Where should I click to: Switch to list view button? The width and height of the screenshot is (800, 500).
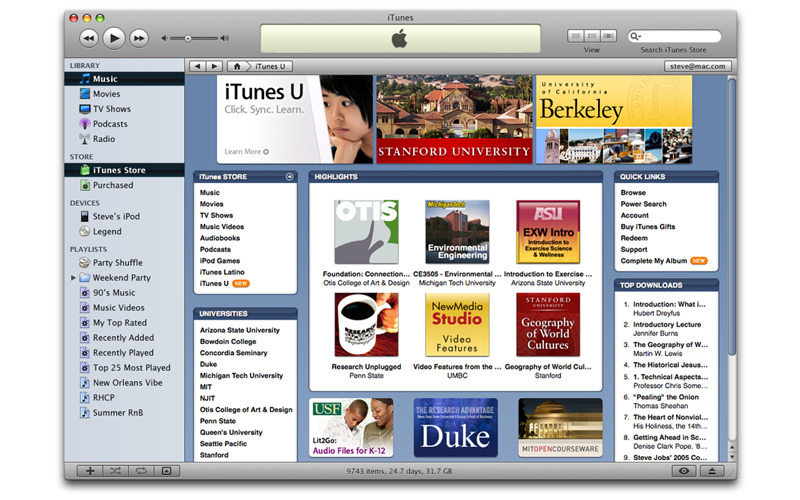tap(576, 36)
